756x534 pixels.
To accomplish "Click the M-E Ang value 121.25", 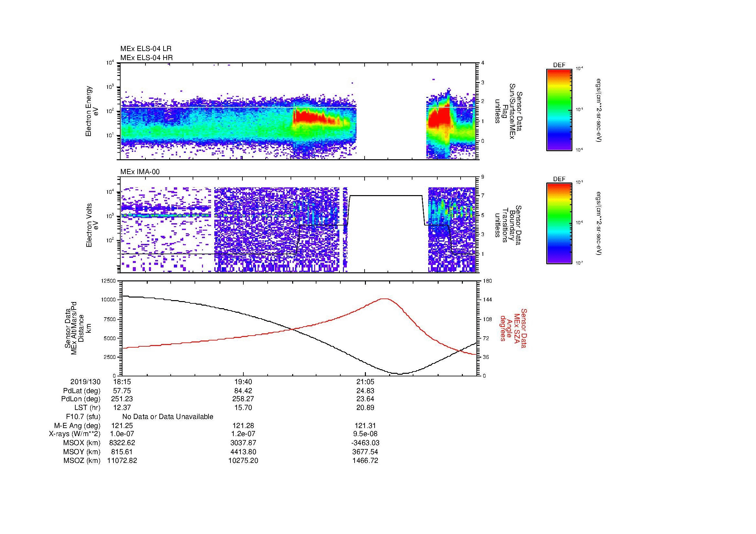I will [122, 426].
